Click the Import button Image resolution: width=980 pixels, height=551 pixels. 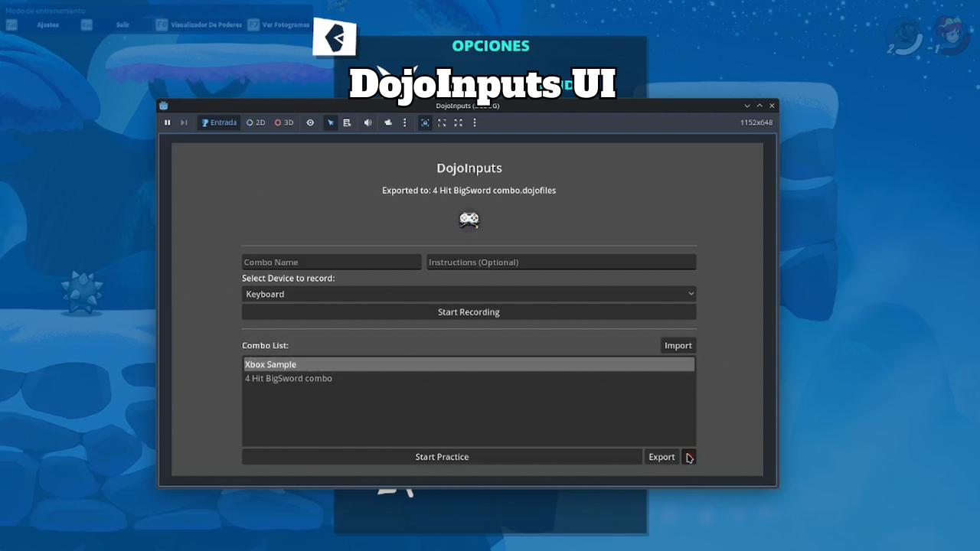(x=678, y=346)
